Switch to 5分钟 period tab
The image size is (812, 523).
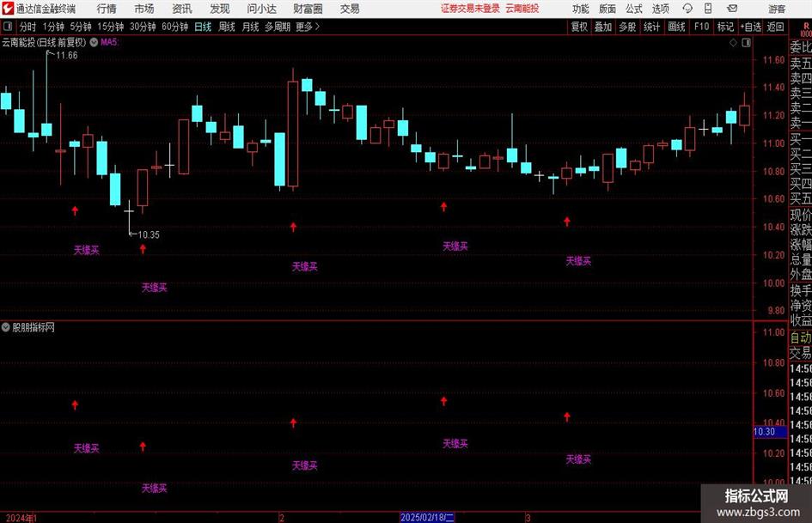(80, 27)
